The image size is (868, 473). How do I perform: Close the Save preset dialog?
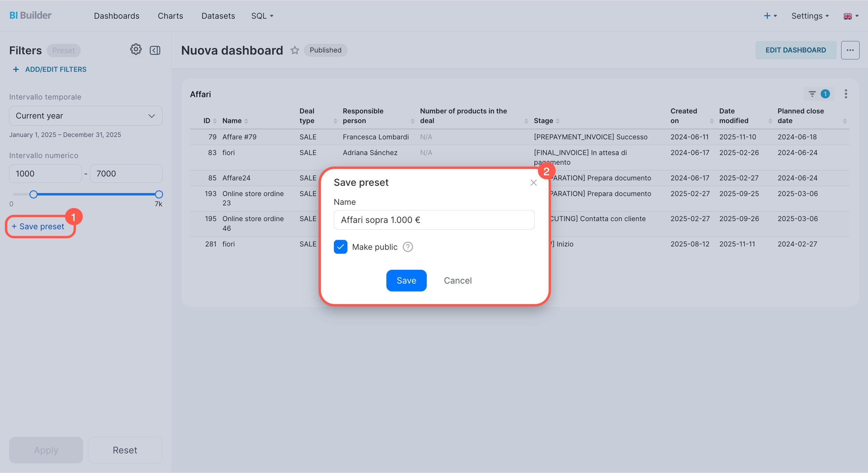point(534,183)
